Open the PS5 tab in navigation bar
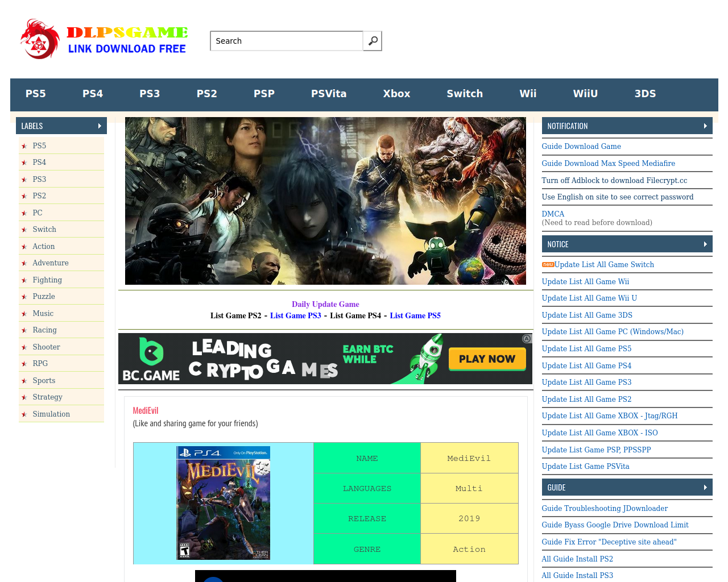The height and width of the screenshot is (582, 728). [35, 94]
